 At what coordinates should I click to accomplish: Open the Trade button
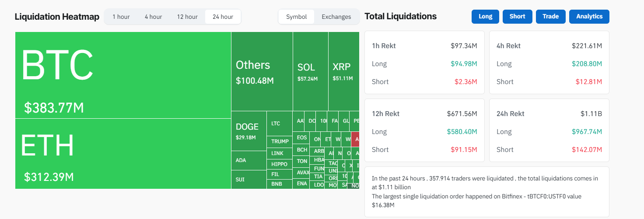tap(550, 17)
